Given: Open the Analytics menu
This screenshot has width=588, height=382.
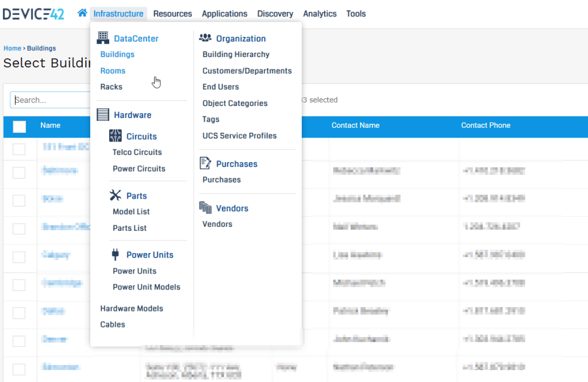Looking at the screenshot, I should 320,14.
